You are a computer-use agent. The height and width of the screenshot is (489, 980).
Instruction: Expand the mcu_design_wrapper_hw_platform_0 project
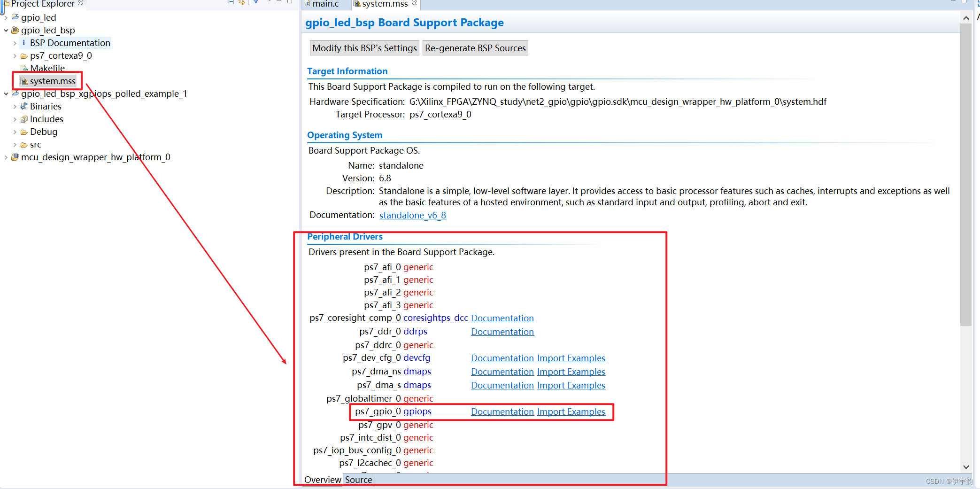pos(6,157)
